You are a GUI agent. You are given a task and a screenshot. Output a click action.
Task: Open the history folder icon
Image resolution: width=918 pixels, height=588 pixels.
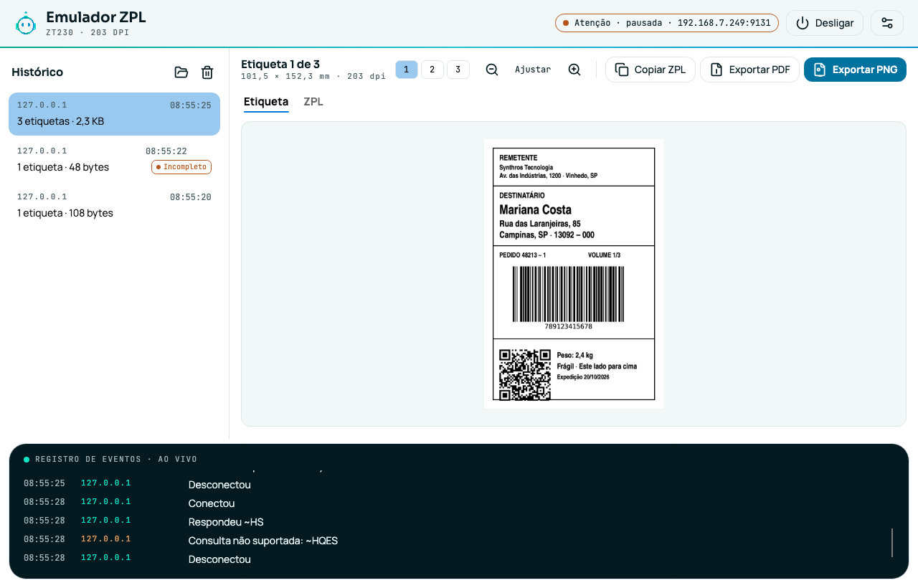click(181, 72)
